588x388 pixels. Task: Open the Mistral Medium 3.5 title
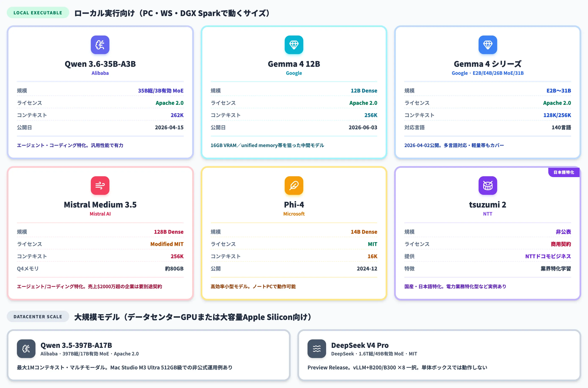(x=100, y=205)
